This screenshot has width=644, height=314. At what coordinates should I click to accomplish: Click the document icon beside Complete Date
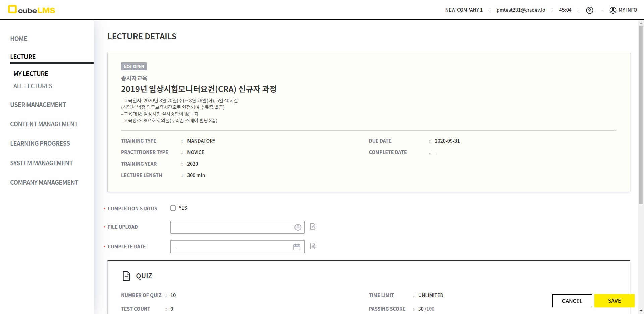[x=313, y=246]
